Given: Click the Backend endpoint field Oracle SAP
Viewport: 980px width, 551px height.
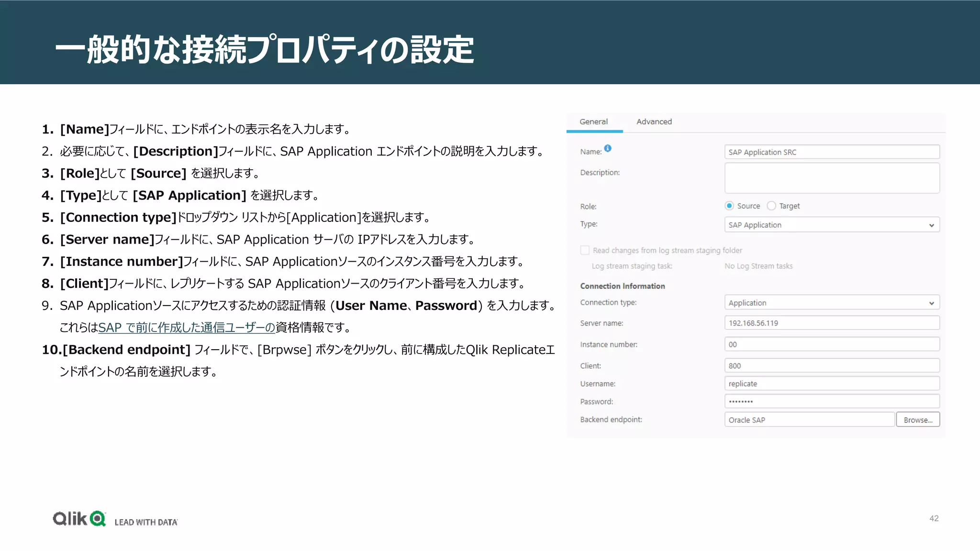Looking at the screenshot, I should click(x=810, y=419).
